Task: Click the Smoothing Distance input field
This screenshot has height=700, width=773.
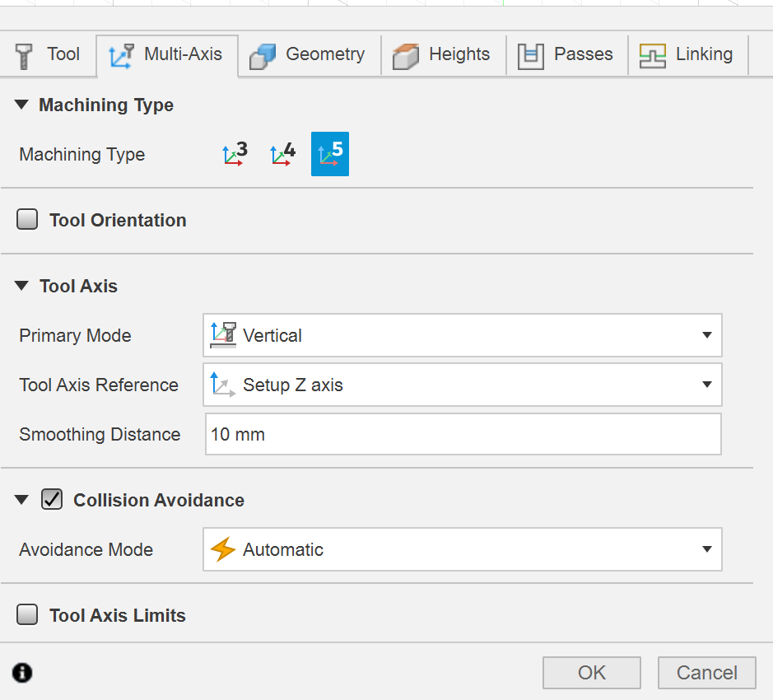Action: [463, 434]
